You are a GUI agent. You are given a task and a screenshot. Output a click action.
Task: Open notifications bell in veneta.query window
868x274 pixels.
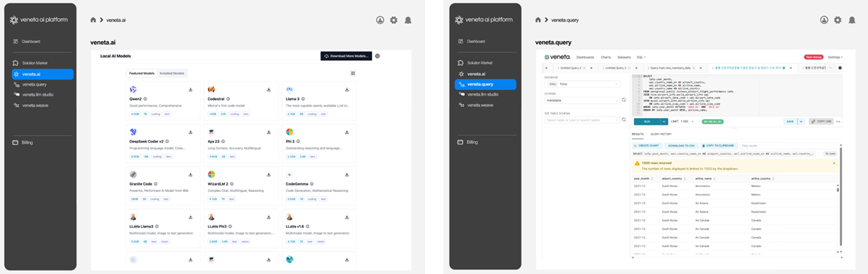click(852, 20)
